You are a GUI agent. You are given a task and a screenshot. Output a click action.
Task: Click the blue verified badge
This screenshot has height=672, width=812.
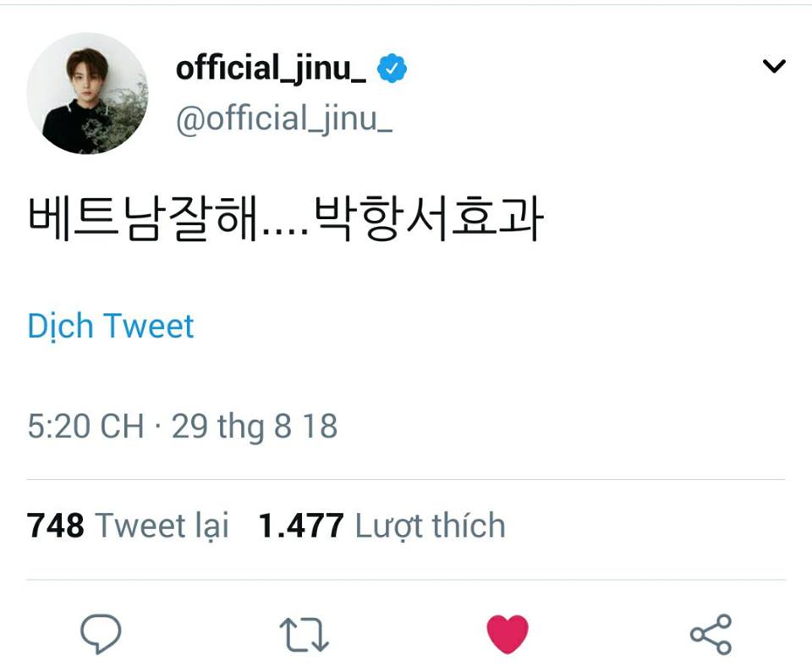click(392, 69)
